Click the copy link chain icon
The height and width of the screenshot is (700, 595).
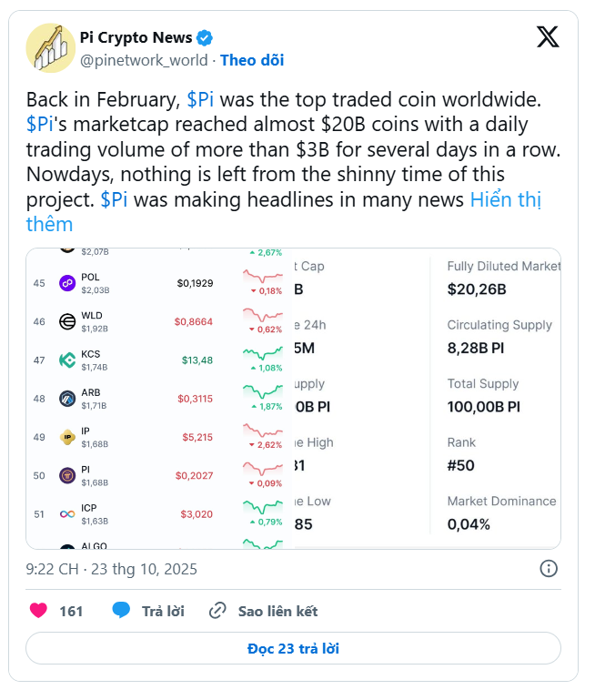click(217, 611)
